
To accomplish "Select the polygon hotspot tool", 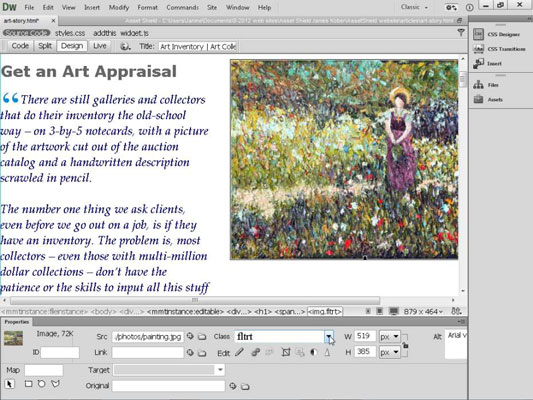I will [x=55, y=384].
